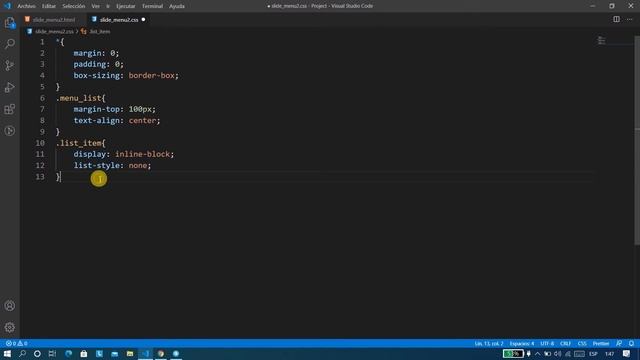Open the Ver menu

[x=96, y=6]
